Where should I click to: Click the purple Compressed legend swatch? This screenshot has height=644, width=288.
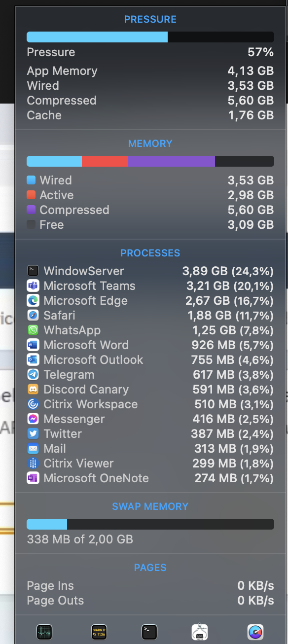pos(31,210)
